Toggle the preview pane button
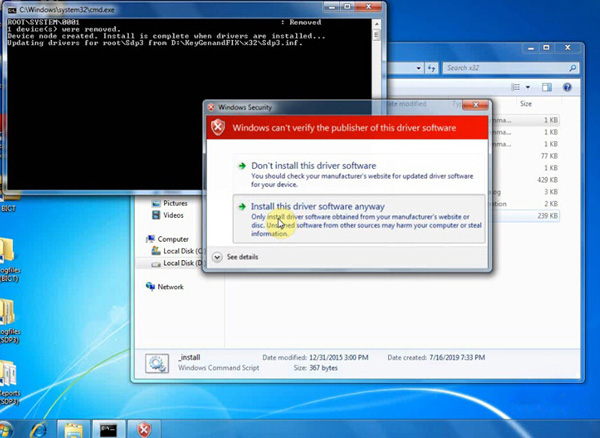 547,87
